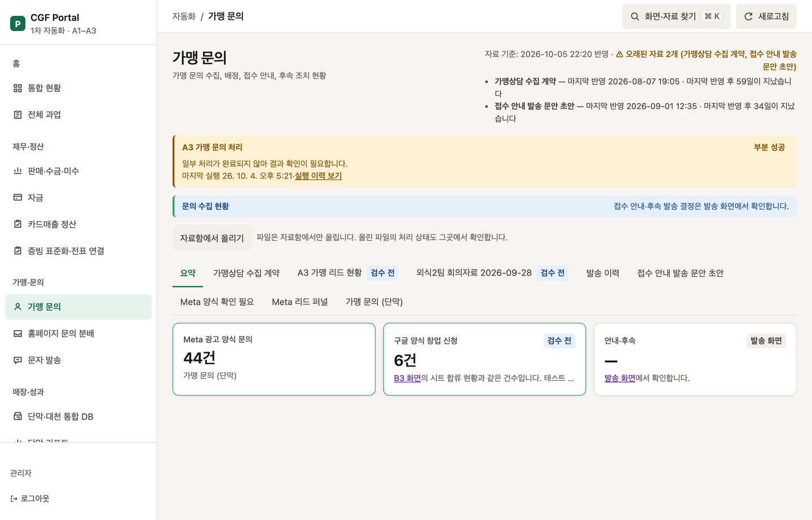The width and height of the screenshot is (812, 520).
Task: Open the 발송 화면 link in 안내·후속 card
Action: point(620,378)
